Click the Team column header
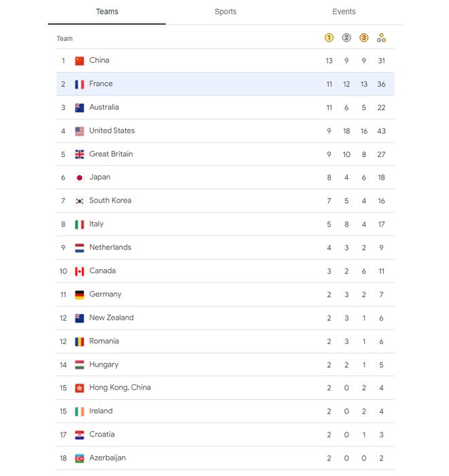This screenshot has width=449, height=476. click(65, 39)
